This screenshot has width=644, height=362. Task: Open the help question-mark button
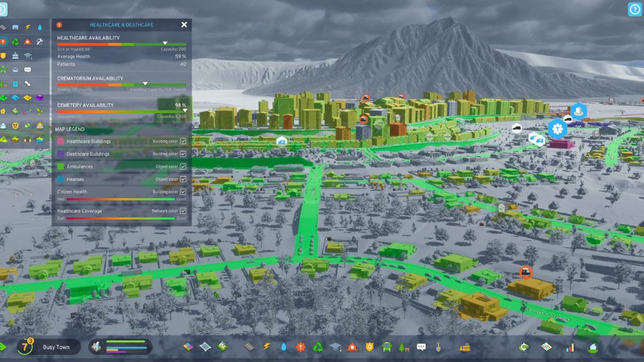click(x=635, y=9)
